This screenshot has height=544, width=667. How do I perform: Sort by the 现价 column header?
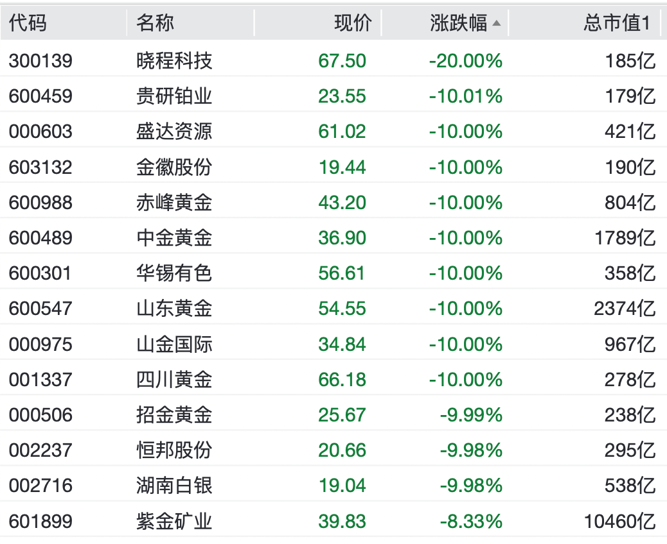click(352, 23)
